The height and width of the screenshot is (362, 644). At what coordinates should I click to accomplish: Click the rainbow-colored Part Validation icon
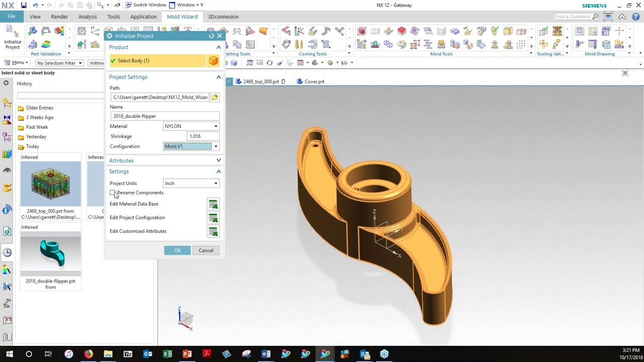46,45
